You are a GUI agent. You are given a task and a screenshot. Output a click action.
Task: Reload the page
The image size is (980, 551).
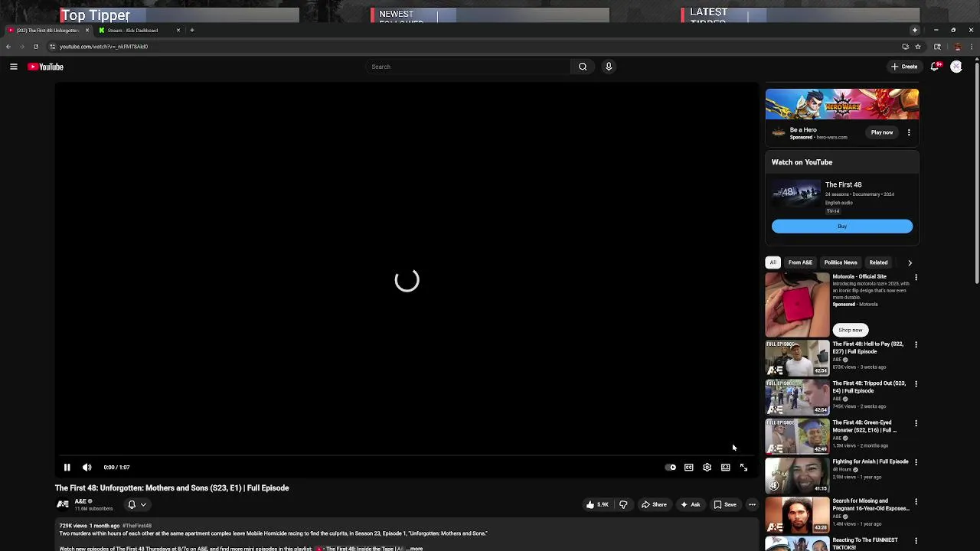point(35,47)
